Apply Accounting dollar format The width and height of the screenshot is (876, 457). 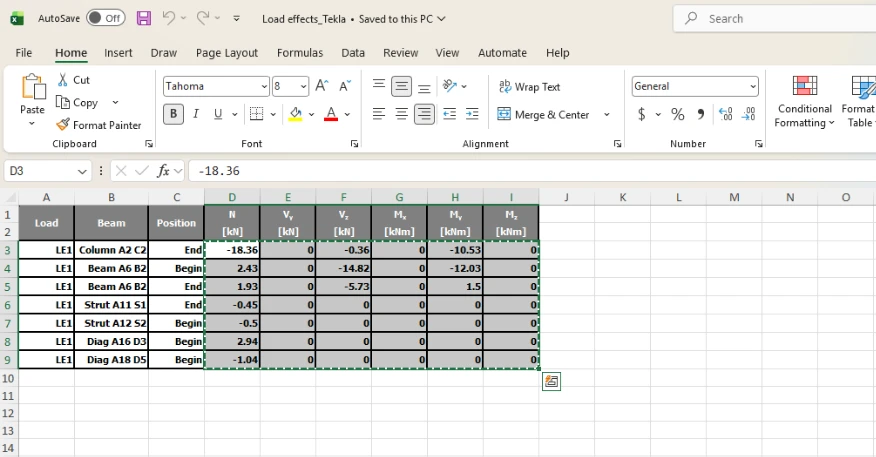coord(641,115)
